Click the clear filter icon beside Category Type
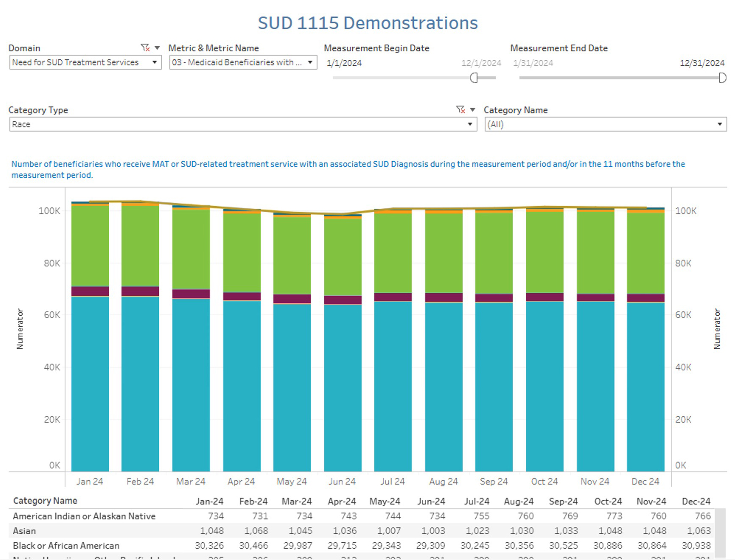This screenshot has width=735, height=560. pyautogui.click(x=460, y=110)
